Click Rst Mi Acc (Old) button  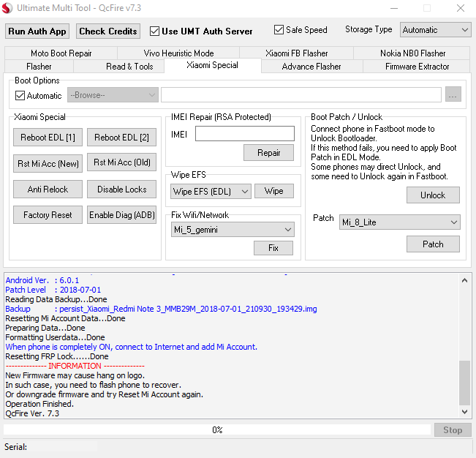[x=121, y=162]
